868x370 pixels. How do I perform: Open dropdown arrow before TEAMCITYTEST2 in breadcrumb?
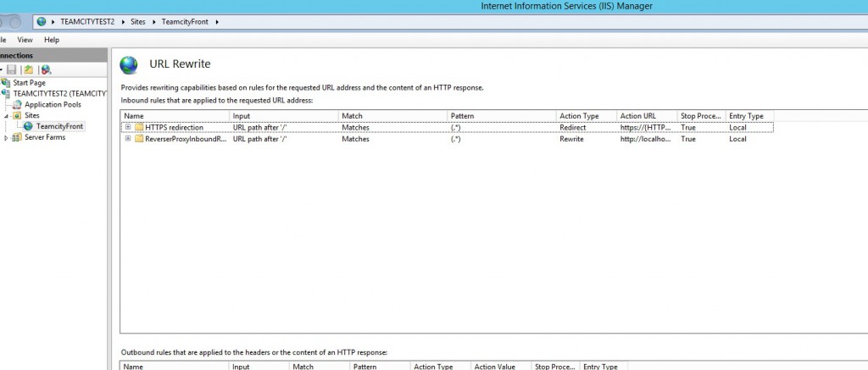(x=53, y=22)
